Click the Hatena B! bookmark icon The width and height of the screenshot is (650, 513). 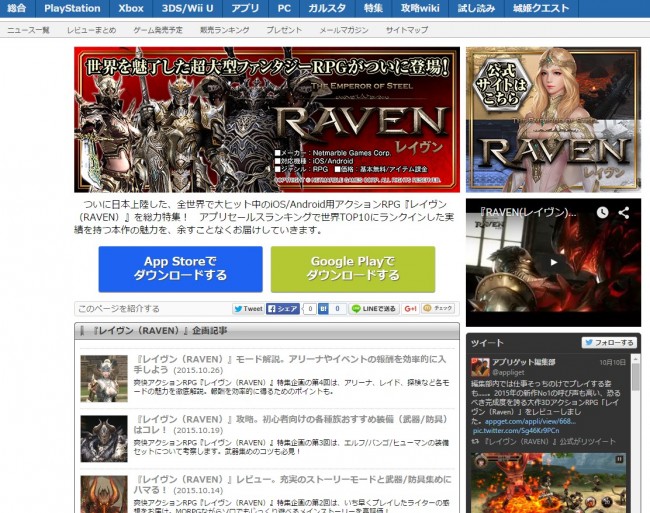pos(323,309)
